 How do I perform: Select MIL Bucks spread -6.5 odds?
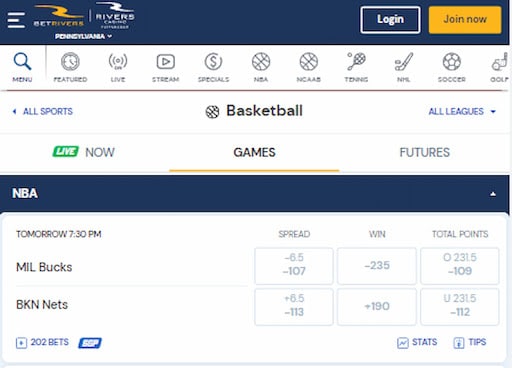[294, 266]
